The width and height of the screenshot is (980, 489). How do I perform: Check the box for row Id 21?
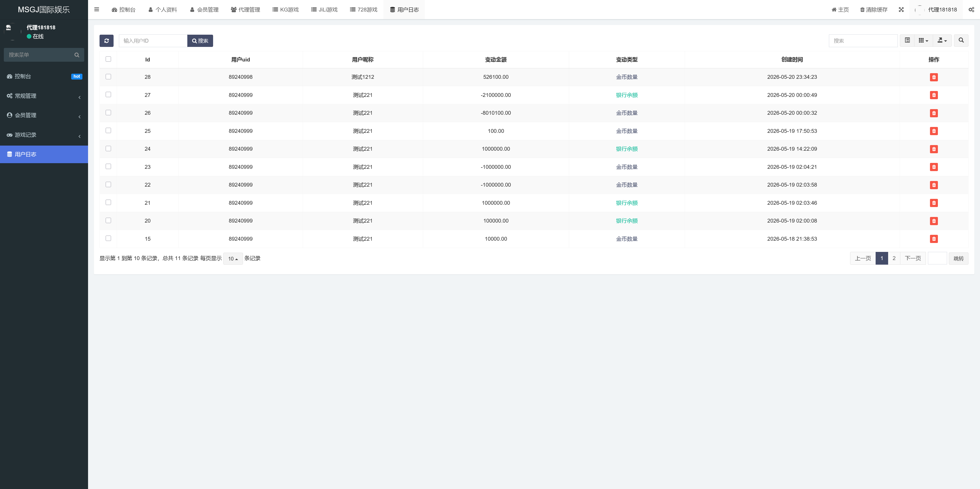tap(108, 202)
